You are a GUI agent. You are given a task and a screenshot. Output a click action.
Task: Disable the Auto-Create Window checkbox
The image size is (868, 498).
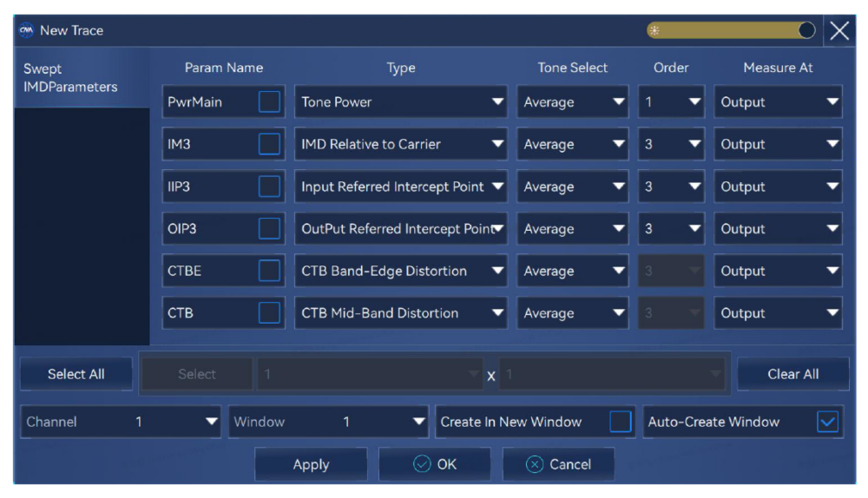827,422
